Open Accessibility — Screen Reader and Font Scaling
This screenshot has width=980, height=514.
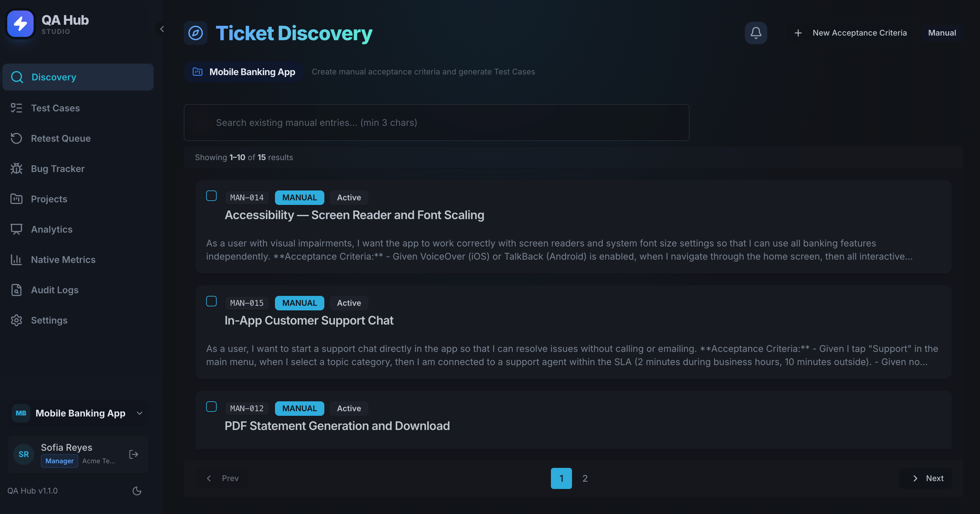(x=354, y=215)
